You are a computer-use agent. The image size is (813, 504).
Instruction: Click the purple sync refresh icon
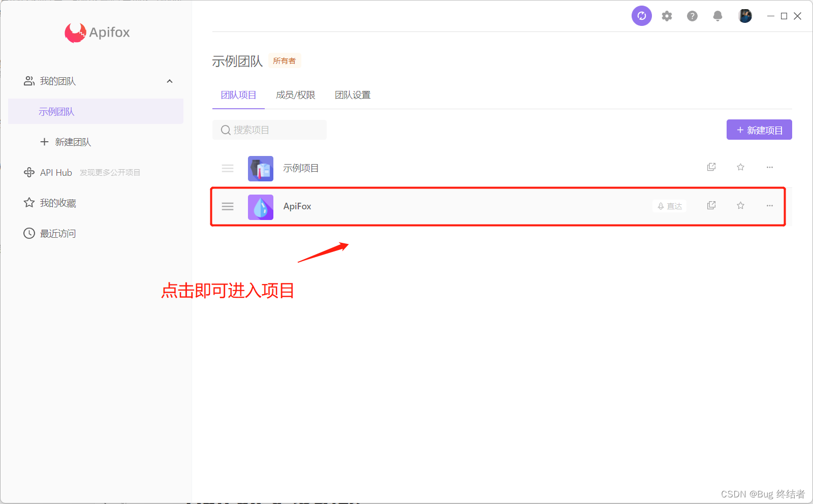pos(642,16)
